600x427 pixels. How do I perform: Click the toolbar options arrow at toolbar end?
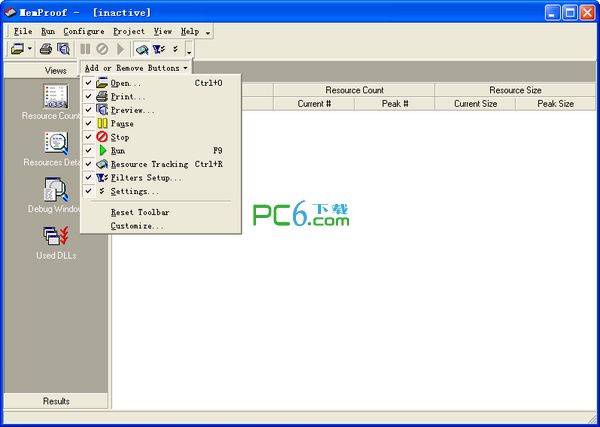[189, 49]
